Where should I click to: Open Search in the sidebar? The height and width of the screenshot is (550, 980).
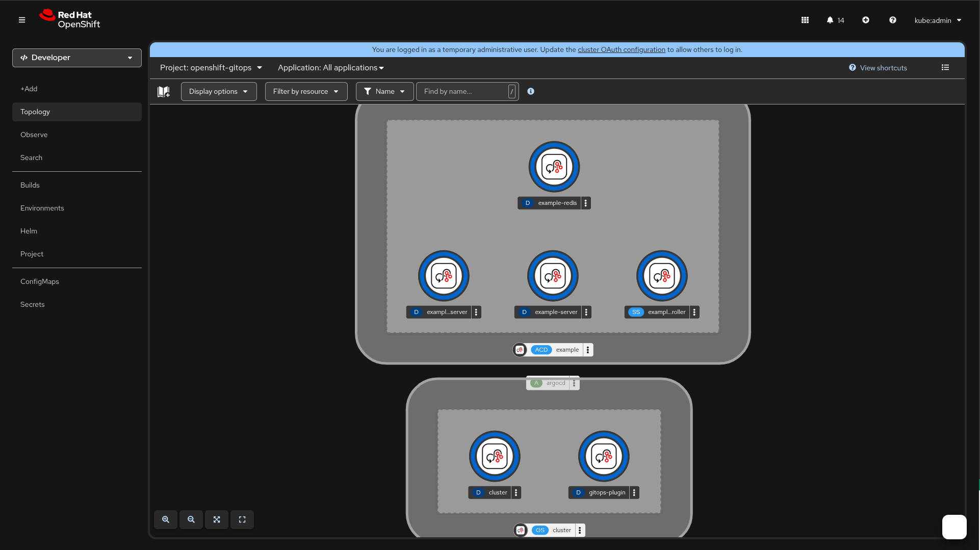(77, 158)
